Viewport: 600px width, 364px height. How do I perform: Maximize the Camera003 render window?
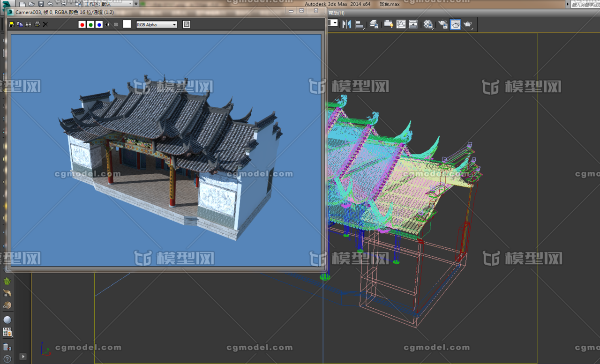tap(301, 11)
